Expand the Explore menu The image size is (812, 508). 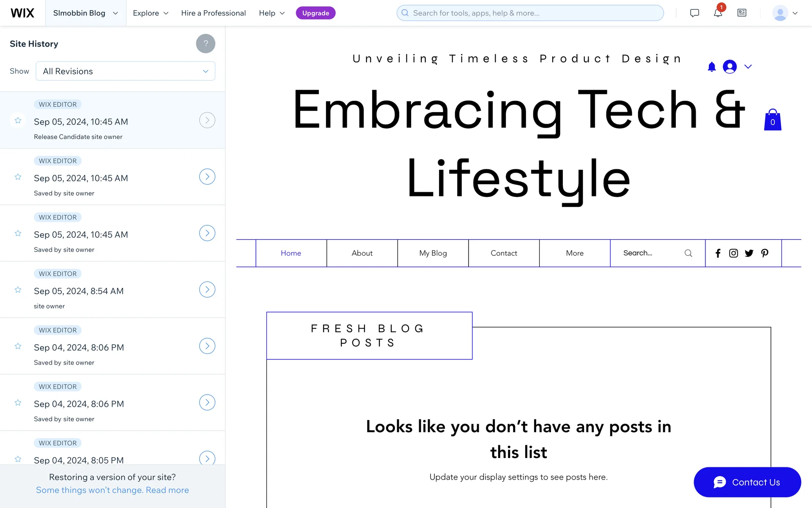[151, 13]
